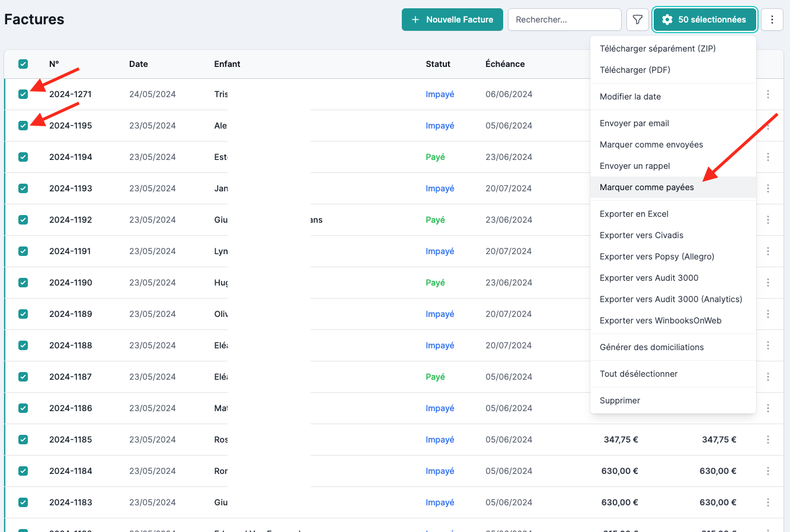The width and height of the screenshot is (790, 532).
Task: Click three-dot menu on invoice 2024-1190 row
Action: 767,283
